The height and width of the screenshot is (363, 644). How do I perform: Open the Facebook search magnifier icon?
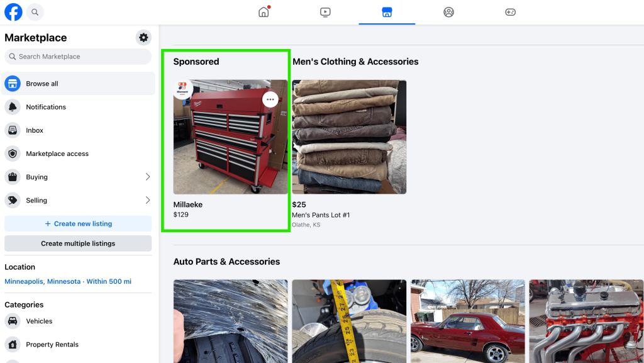tap(35, 12)
